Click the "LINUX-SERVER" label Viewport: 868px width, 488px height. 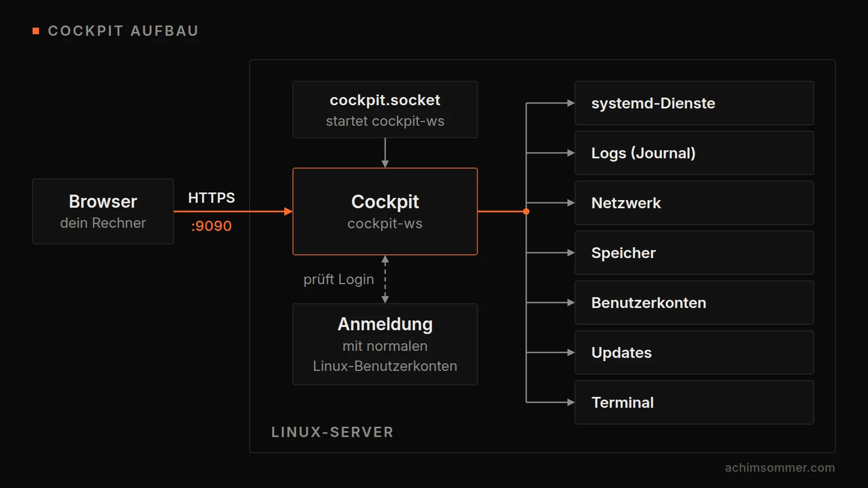point(333,432)
